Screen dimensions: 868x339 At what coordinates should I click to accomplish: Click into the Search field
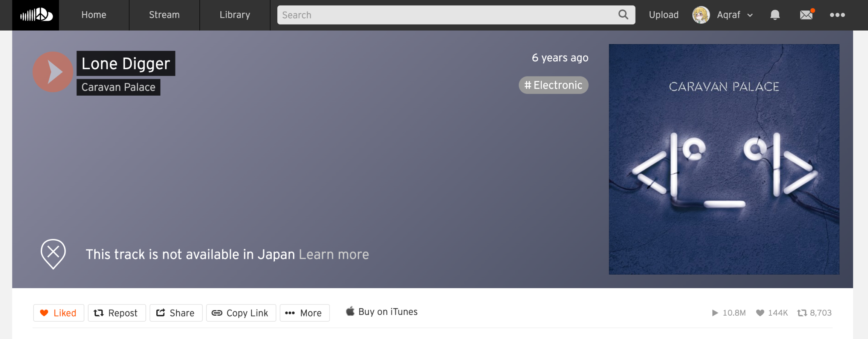click(445, 15)
